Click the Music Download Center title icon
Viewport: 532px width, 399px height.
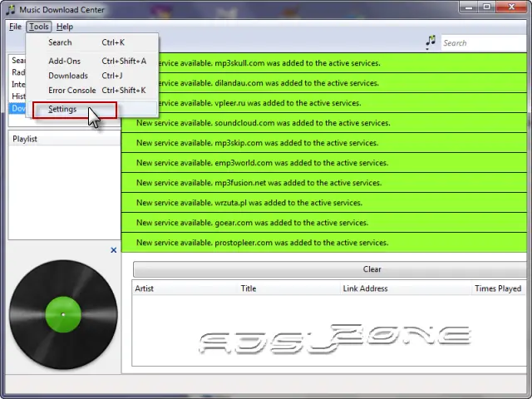[11, 9]
